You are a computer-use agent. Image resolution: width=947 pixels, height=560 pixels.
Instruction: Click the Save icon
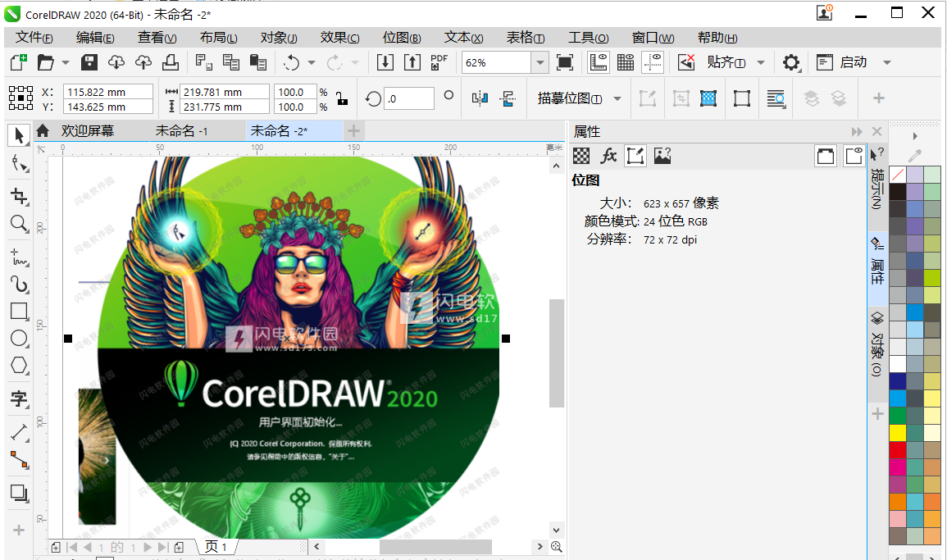pyautogui.click(x=89, y=62)
